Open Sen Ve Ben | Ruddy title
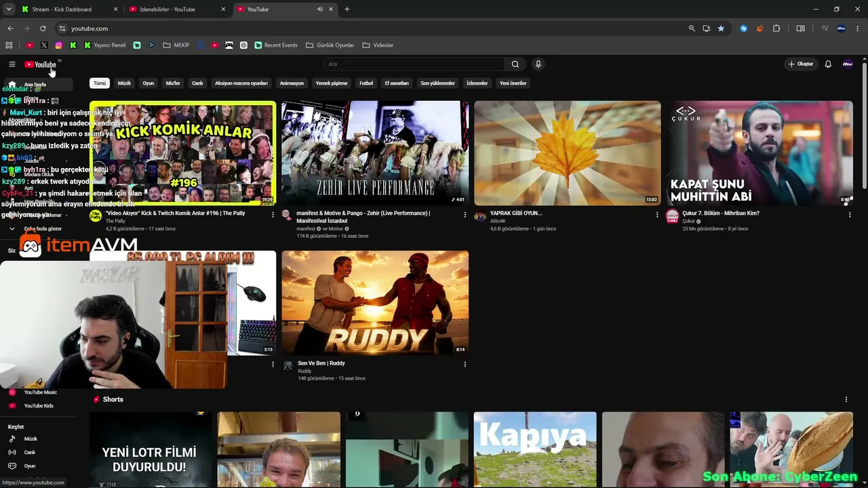The width and height of the screenshot is (868, 488). coord(321,363)
